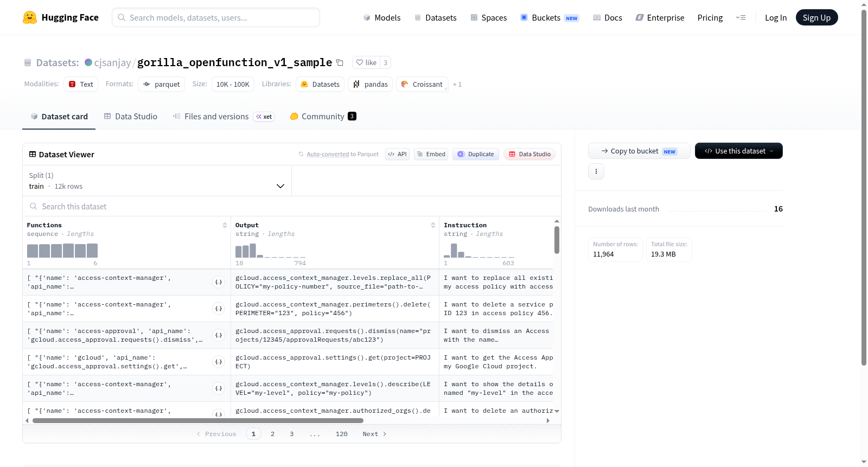Expand JSON for access-approval dismiss row

(219, 335)
